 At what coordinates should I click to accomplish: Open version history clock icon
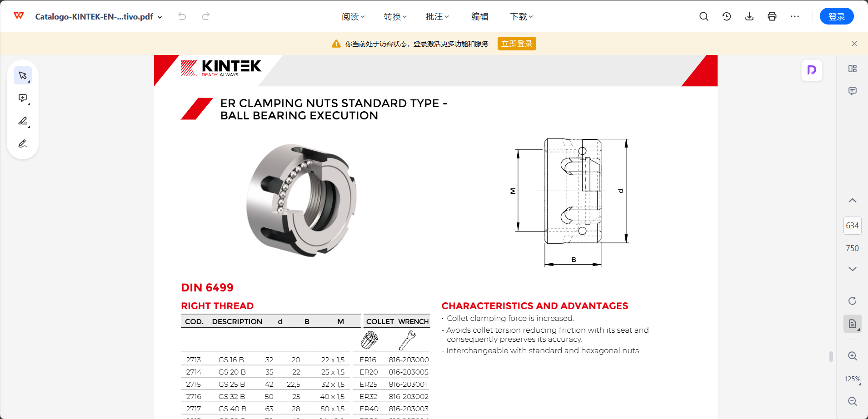(726, 17)
